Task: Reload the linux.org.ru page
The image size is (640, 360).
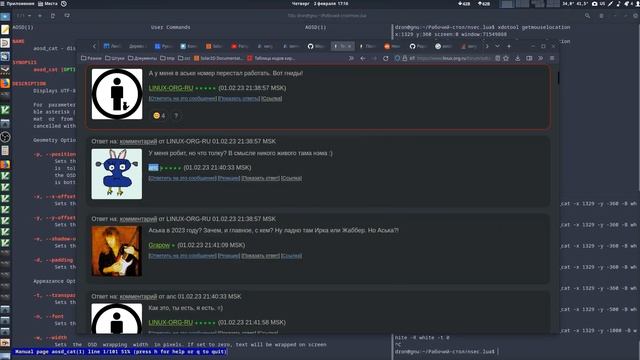Action: [386, 58]
